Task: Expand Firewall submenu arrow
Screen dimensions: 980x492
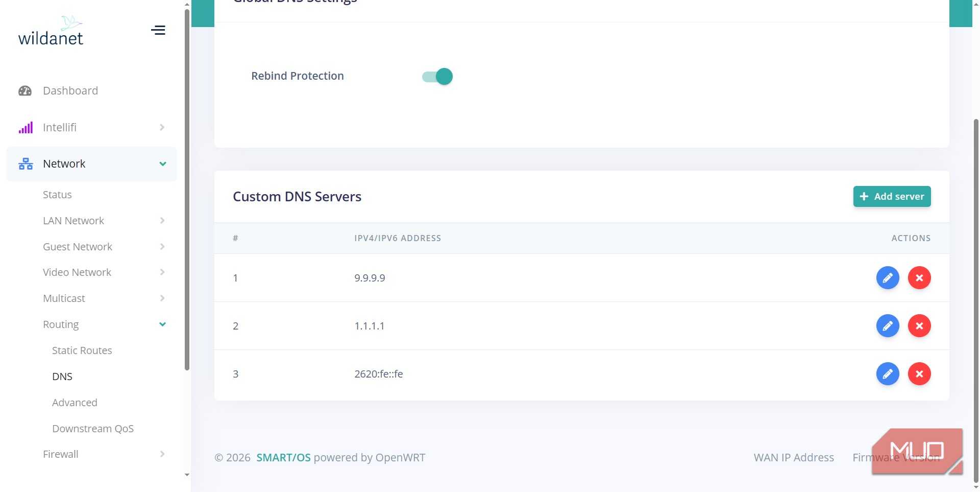Action: tap(162, 454)
